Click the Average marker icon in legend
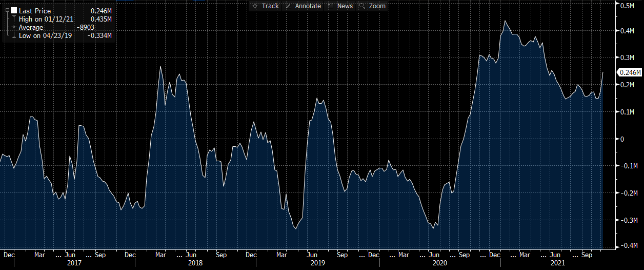 (x=14, y=27)
